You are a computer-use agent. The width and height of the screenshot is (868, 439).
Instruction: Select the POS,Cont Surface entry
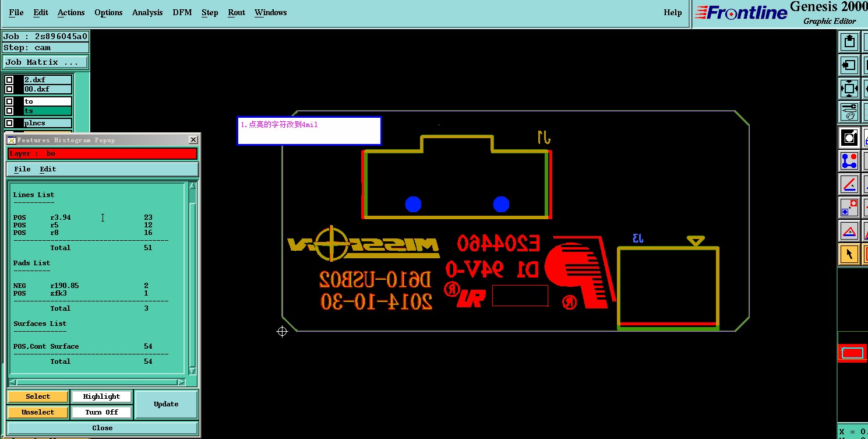tap(83, 346)
